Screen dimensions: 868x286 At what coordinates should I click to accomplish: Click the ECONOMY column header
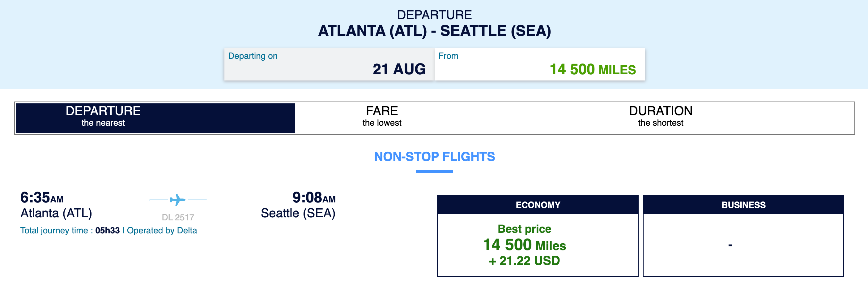(x=538, y=205)
